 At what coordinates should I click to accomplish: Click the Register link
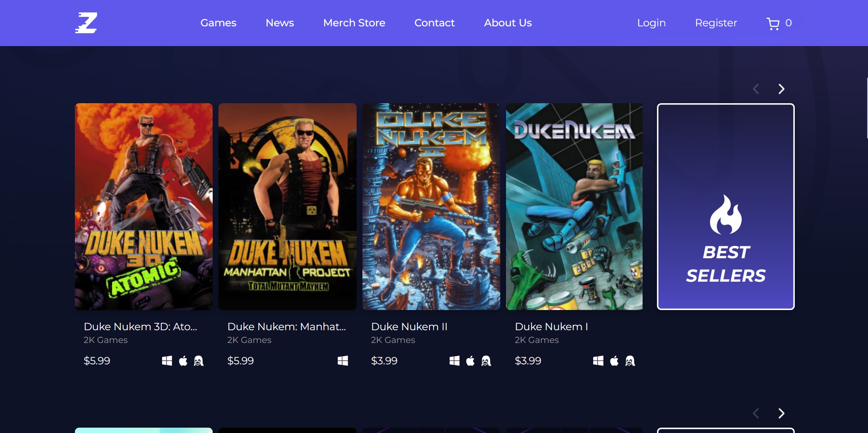tap(716, 23)
